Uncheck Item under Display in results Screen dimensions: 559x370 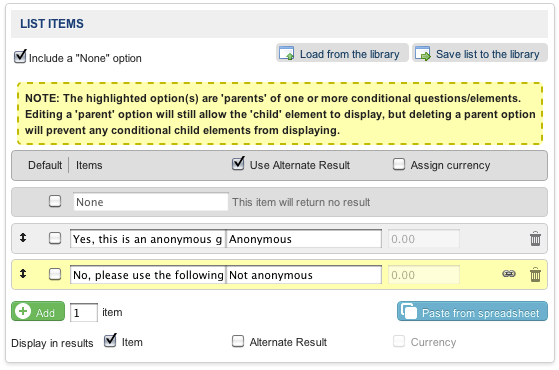click(x=110, y=340)
